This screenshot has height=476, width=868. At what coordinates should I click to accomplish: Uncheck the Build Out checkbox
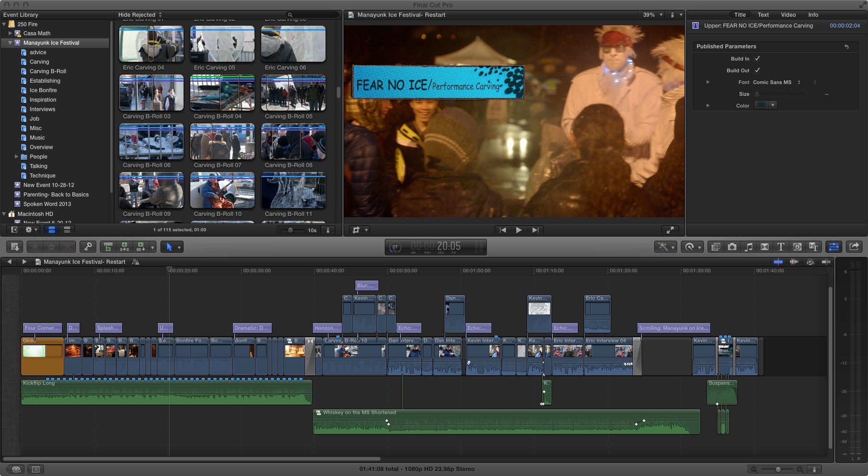point(757,70)
